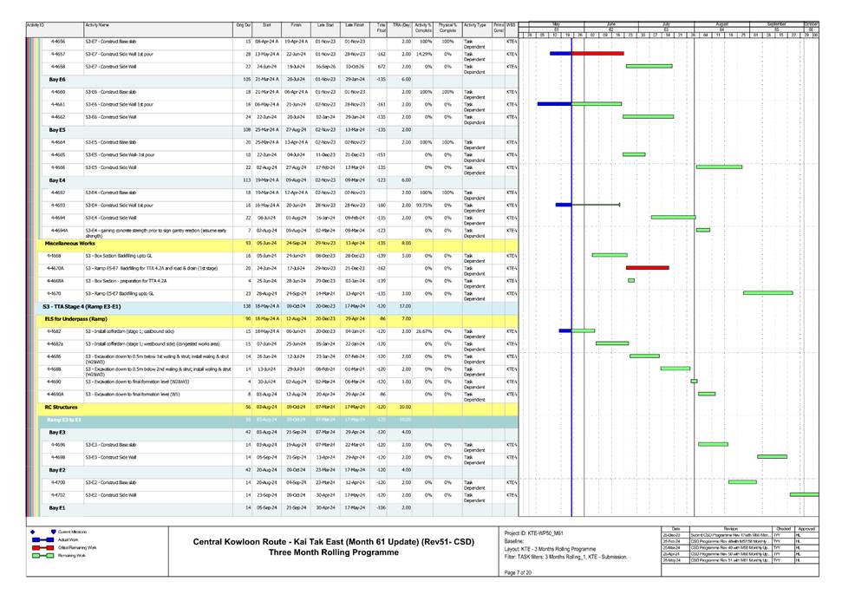
Task: Select activity row 4-4694A
Action: pos(58,231)
